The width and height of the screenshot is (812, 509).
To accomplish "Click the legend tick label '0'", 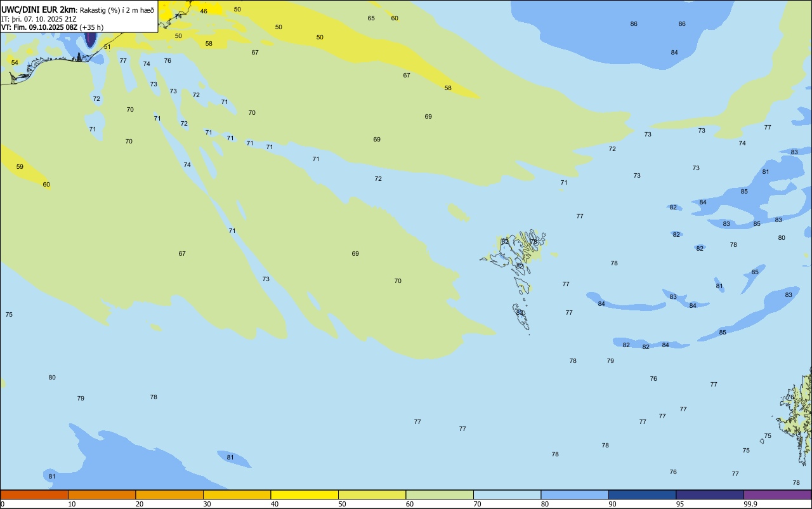I will [3, 504].
